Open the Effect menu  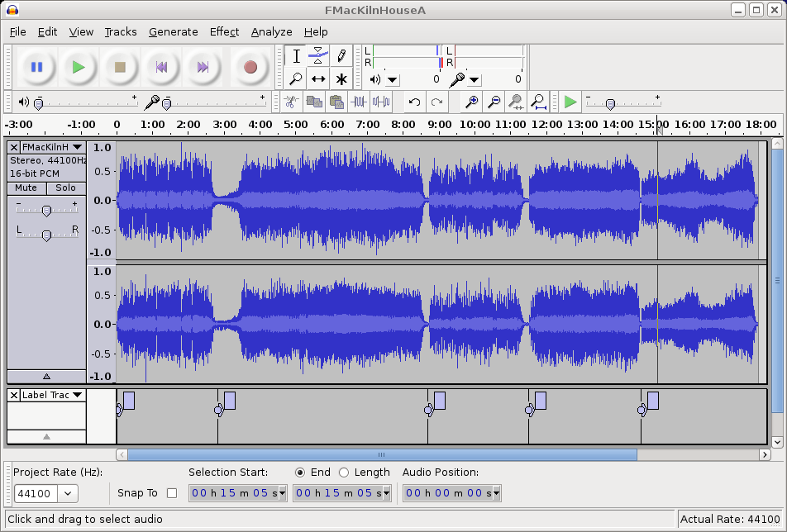click(224, 31)
